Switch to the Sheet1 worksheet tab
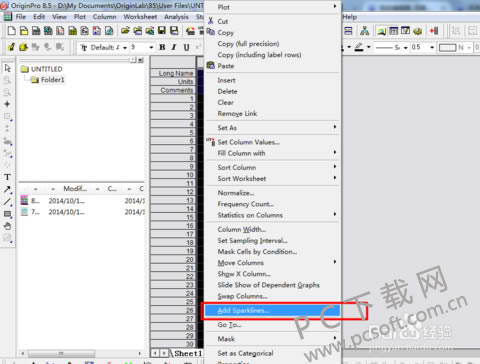The height and width of the screenshot is (364, 480). 188,353
